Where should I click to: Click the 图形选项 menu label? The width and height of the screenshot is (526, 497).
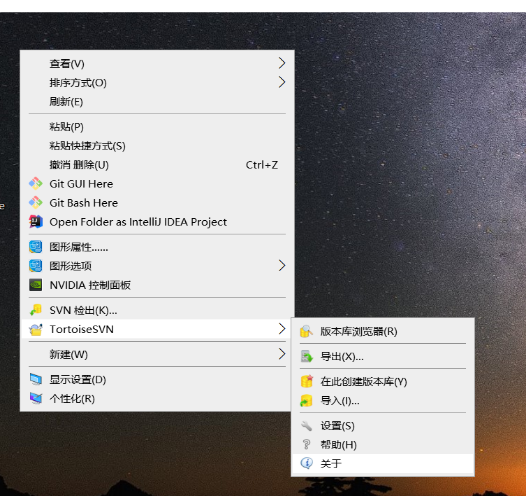(70, 266)
